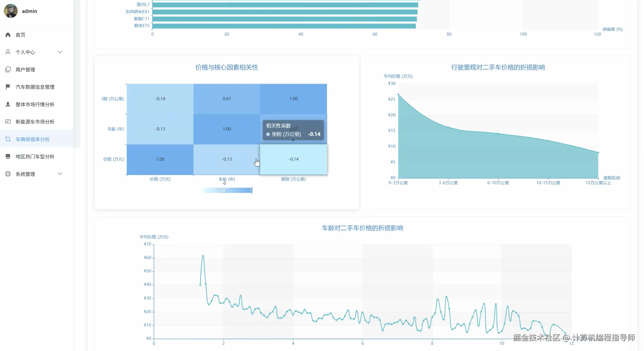Image resolution: width=644 pixels, height=351 pixels.
Task: Expand the 系统管理 chevron arrow
Action: (x=60, y=174)
